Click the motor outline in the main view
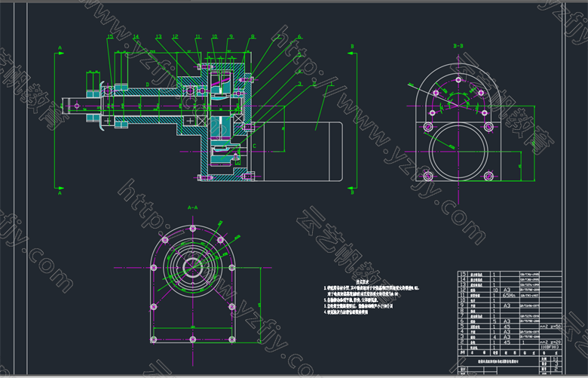The image size is (588, 378). (x=296, y=151)
